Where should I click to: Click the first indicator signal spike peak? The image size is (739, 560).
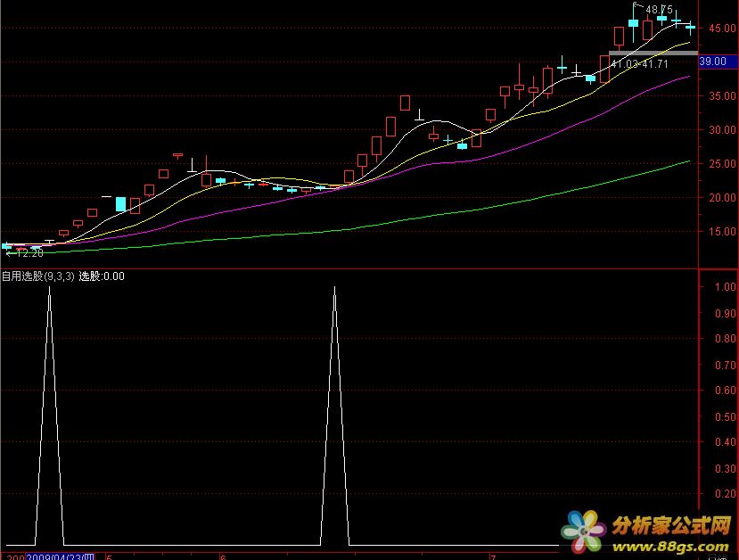50,287
